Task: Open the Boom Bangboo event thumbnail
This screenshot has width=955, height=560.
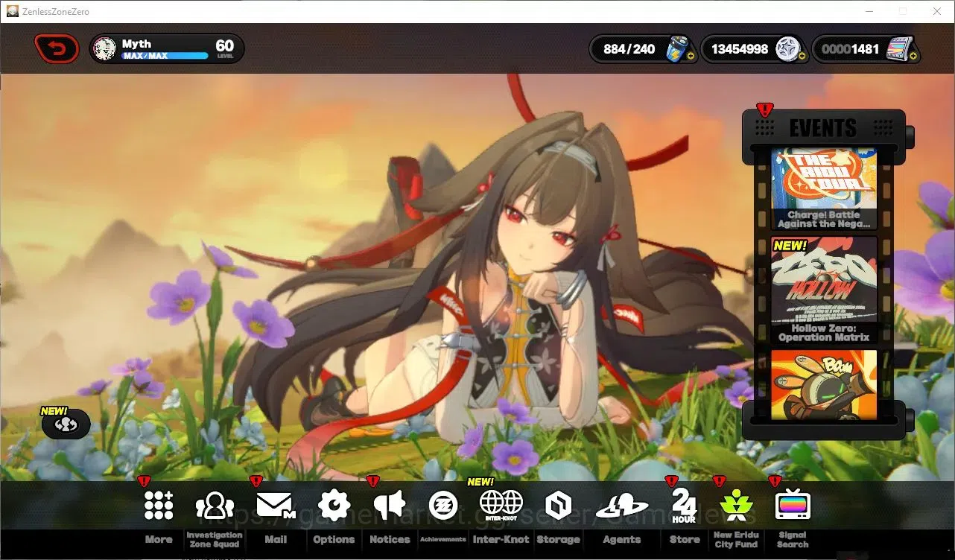Action: coord(824,385)
